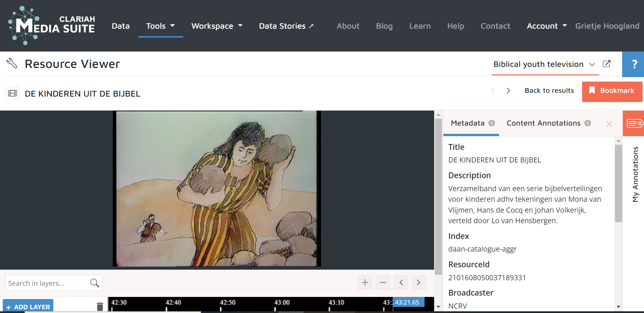Delete layer using trash icon
Viewport: 644px width, 313px height.
pyautogui.click(x=100, y=307)
